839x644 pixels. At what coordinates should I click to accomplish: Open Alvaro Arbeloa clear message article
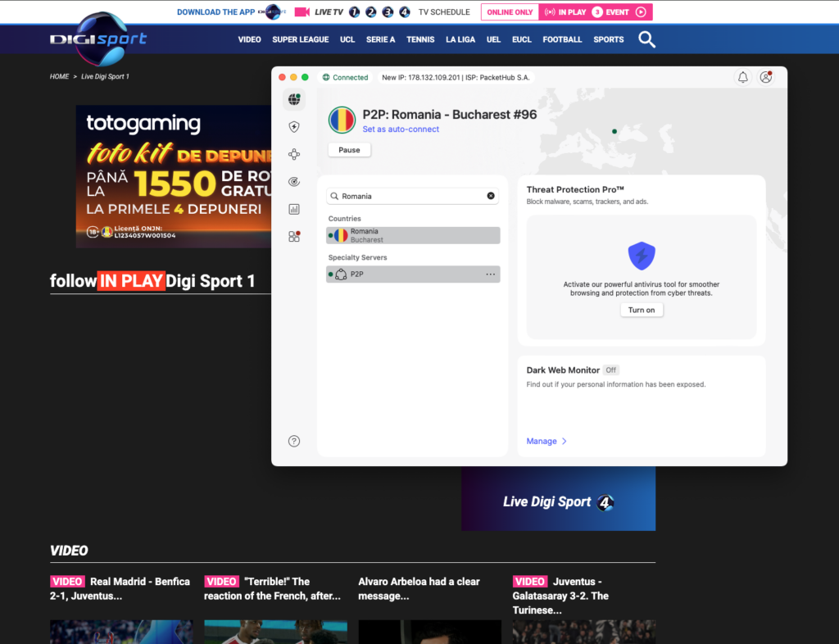420,588
